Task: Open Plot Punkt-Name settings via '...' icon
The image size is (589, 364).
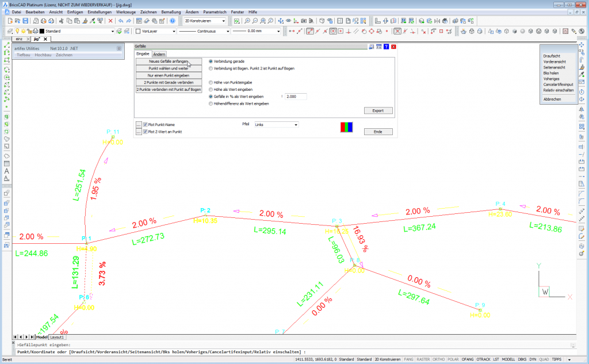Action: tap(138, 125)
